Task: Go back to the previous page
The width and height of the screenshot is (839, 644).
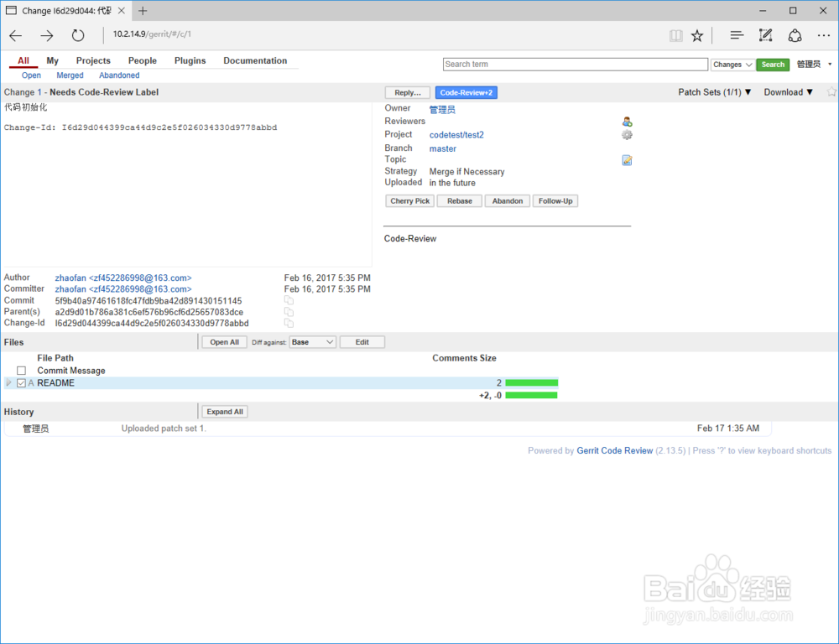Action: tap(15, 36)
